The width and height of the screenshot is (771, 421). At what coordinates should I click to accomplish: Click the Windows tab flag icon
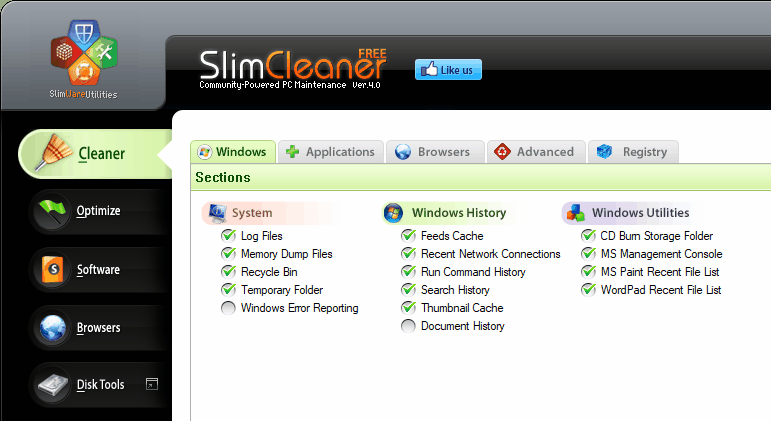(x=205, y=152)
